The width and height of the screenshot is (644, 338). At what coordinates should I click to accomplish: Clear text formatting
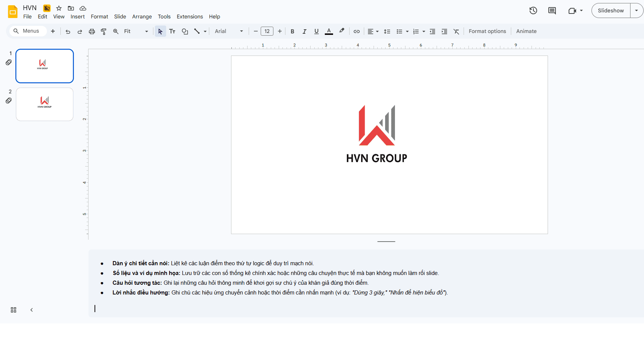pyautogui.click(x=456, y=32)
